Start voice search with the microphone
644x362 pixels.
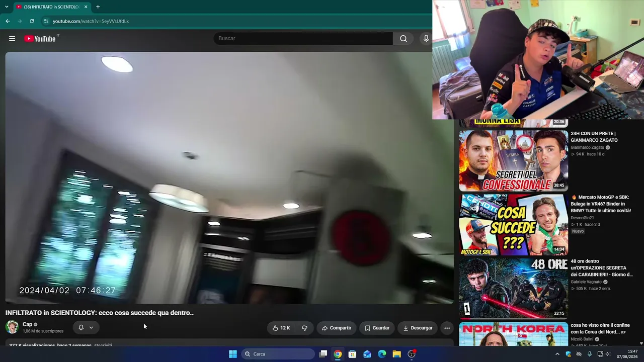pos(426,39)
